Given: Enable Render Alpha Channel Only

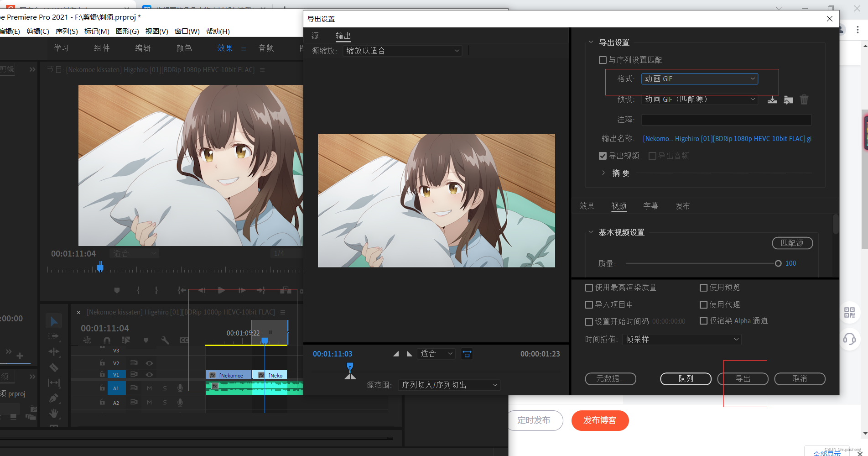Looking at the screenshot, I should point(703,321).
